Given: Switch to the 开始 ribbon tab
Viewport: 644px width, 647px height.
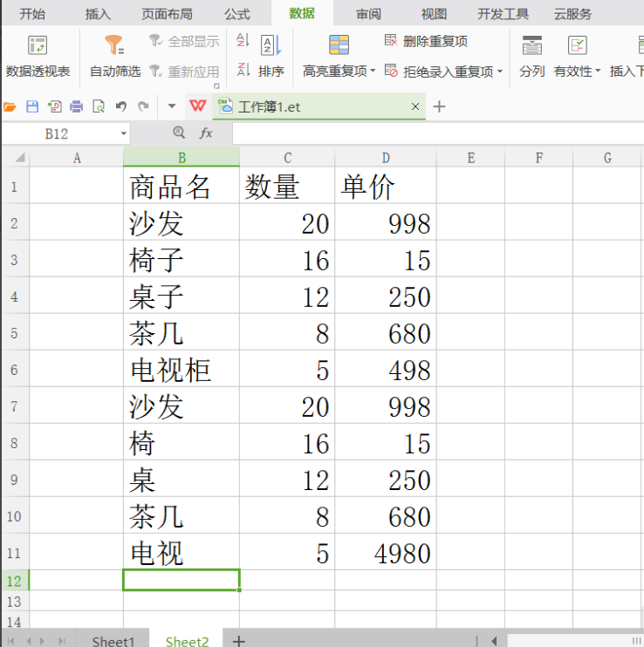Looking at the screenshot, I should click(x=32, y=14).
